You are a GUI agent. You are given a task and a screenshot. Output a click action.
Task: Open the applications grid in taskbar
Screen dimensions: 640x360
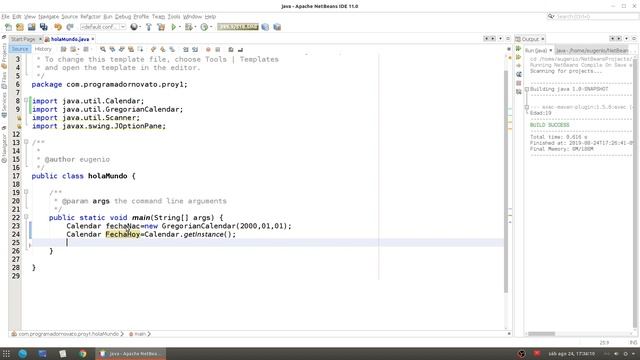coord(6,353)
